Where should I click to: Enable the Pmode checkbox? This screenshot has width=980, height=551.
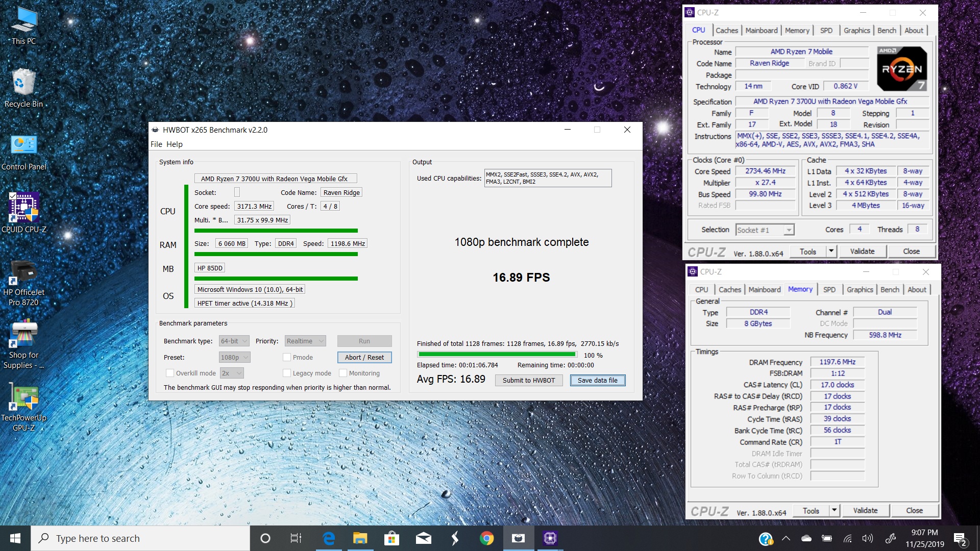(287, 357)
